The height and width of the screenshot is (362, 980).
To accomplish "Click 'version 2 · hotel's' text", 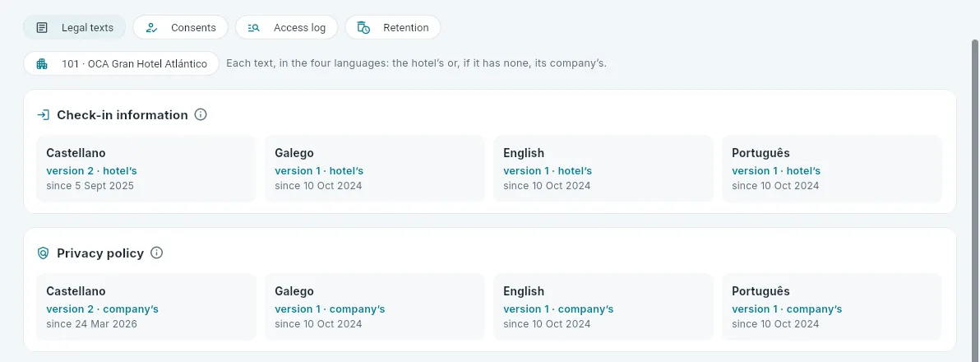I will (91, 170).
